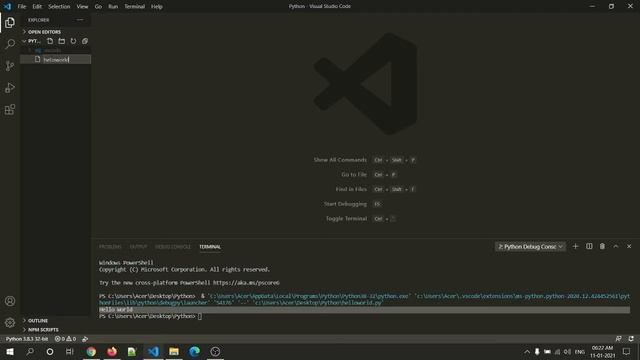Add a new terminal with plus icon
The height and width of the screenshot is (360, 640).
pyautogui.click(x=576, y=247)
